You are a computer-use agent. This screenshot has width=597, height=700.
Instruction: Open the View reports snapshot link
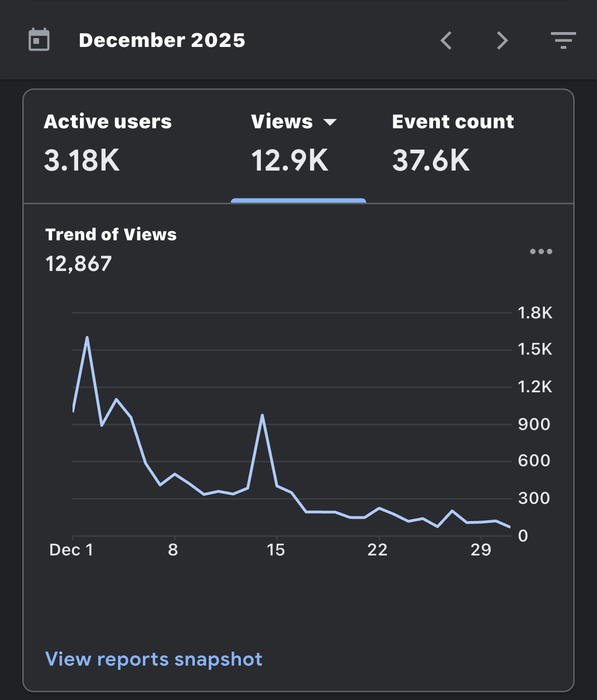154,659
